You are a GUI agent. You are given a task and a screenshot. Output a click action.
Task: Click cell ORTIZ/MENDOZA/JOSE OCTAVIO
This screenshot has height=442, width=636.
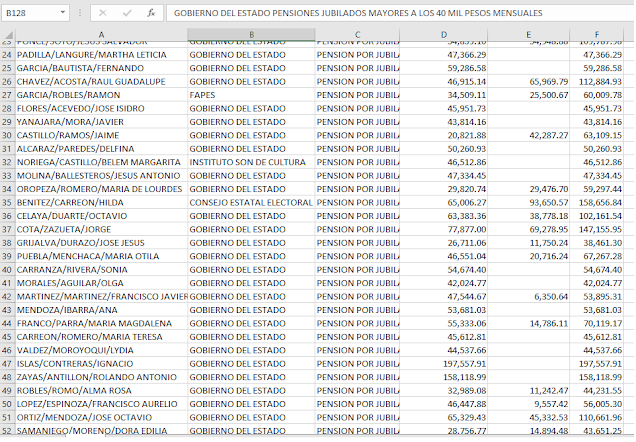pos(101,418)
